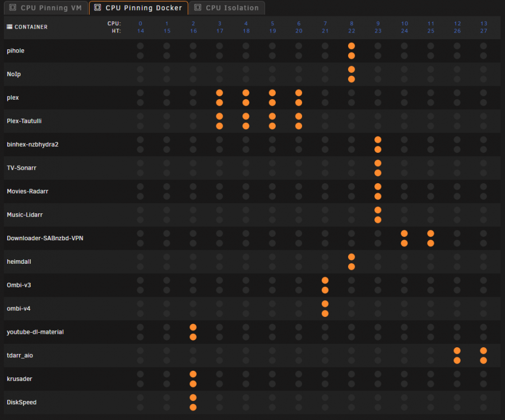The height and width of the screenshot is (420, 505).
Task: Unpin plex from CPU 3
Action: click(x=219, y=93)
